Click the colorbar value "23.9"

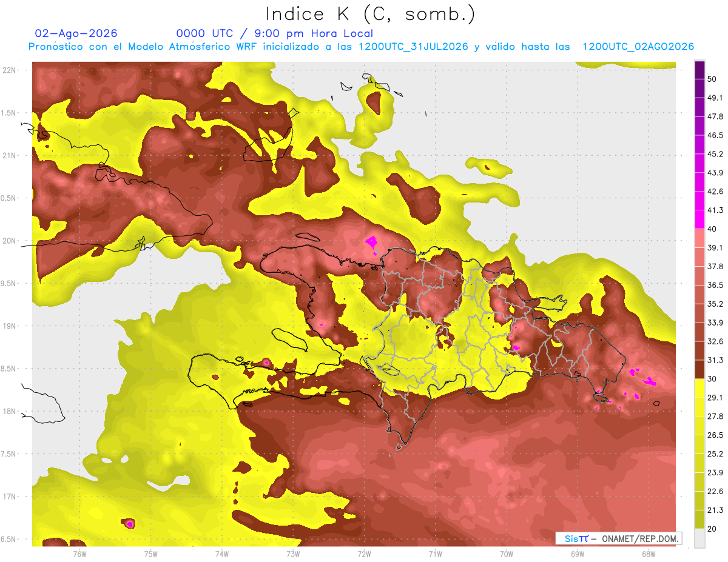715,473
